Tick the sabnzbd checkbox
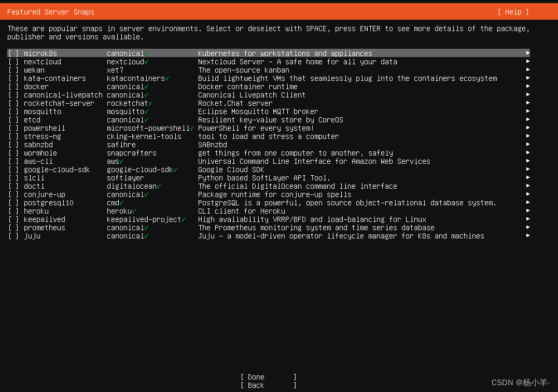The width and height of the screenshot is (558, 392). (x=13, y=145)
